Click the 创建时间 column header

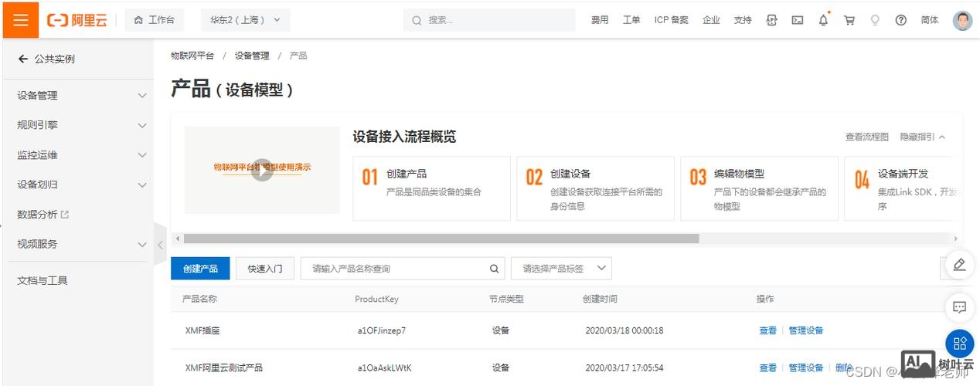point(601,299)
